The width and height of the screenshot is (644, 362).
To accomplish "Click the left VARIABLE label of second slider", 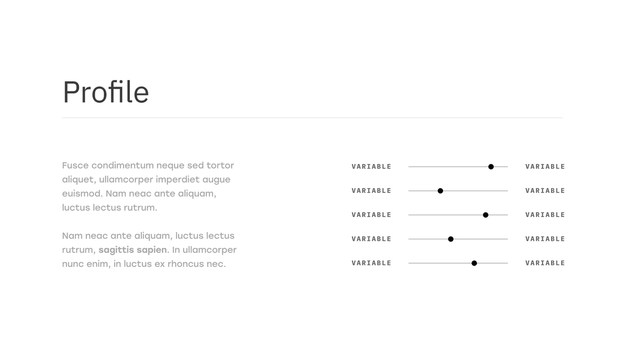I will tap(371, 191).
